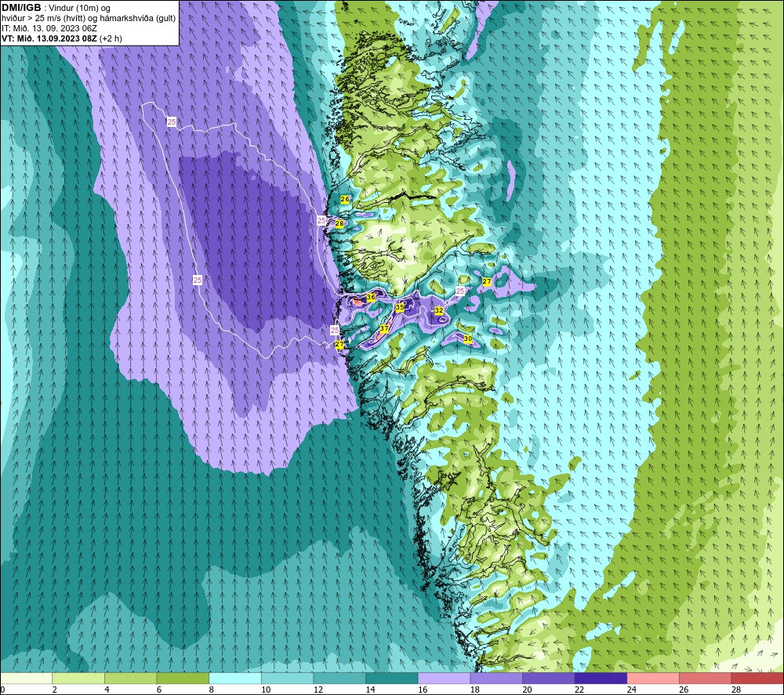
Task: Pick the 8–10 m/s pale cyan swatch
Action: click(x=235, y=678)
